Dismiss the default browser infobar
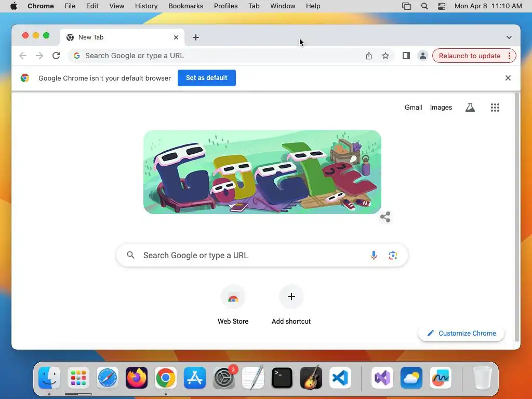Viewport: 532px width, 399px height. 508,78
